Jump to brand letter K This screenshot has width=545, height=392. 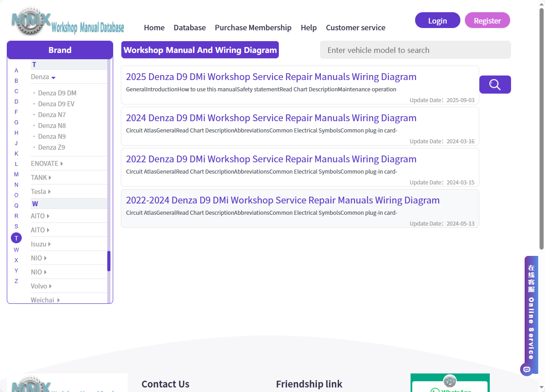tap(16, 154)
